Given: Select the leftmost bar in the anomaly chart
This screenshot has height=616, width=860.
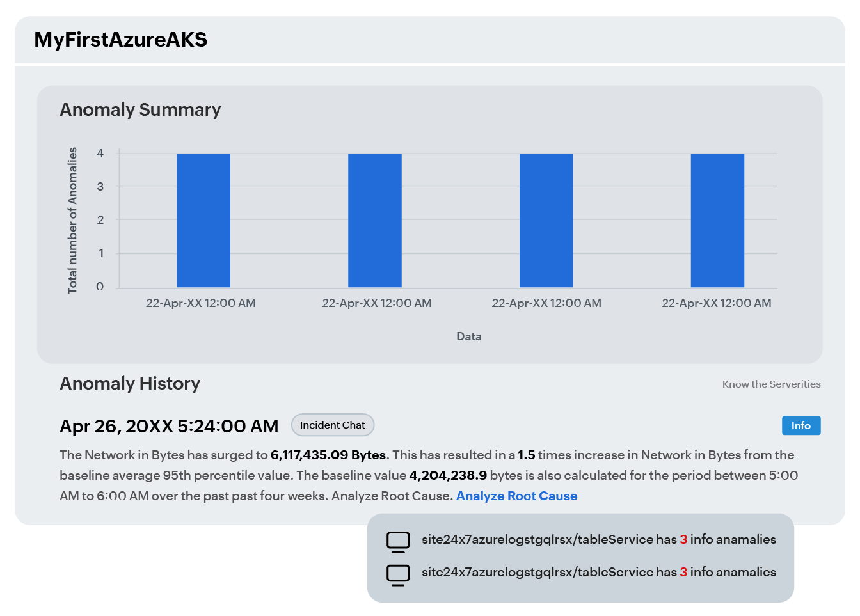Looking at the screenshot, I should 203,221.
